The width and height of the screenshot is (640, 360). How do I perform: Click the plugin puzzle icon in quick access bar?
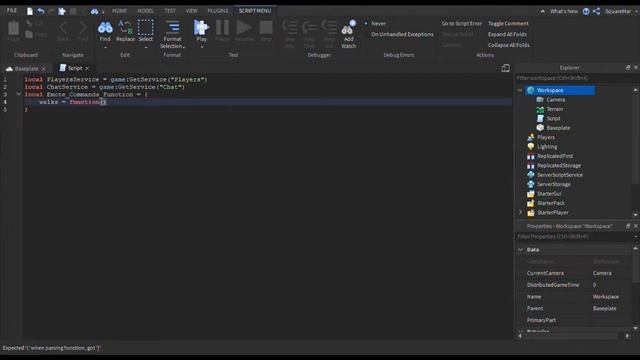(62, 11)
